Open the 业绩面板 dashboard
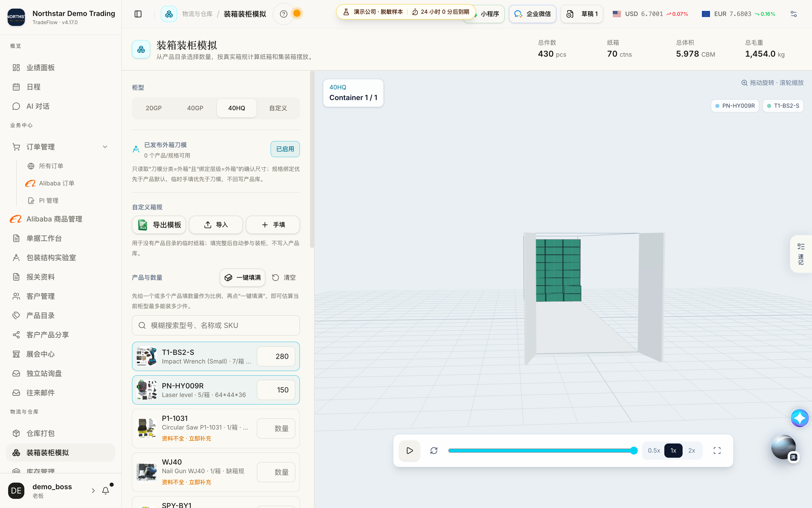 pos(60,68)
